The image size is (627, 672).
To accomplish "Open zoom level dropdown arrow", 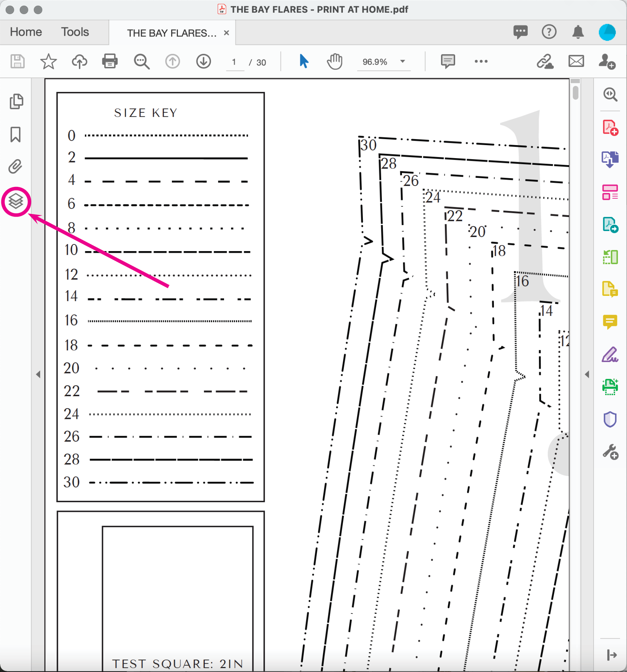I will [x=402, y=62].
